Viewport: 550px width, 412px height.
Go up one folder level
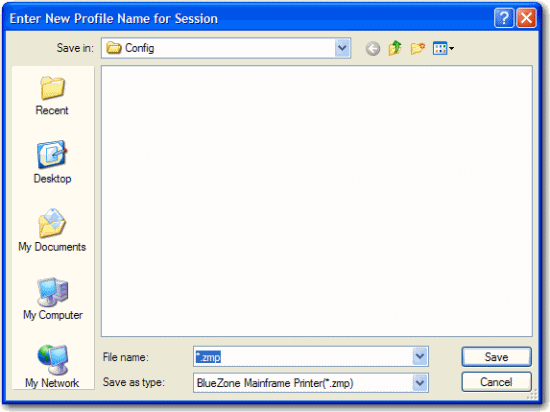[x=395, y=48]
